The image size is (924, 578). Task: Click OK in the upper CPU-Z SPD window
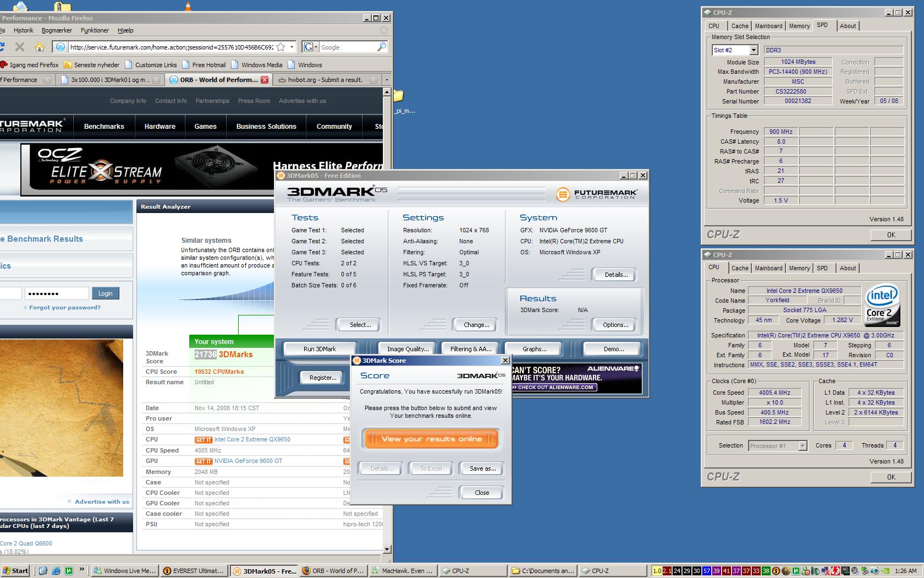[891, 235]
